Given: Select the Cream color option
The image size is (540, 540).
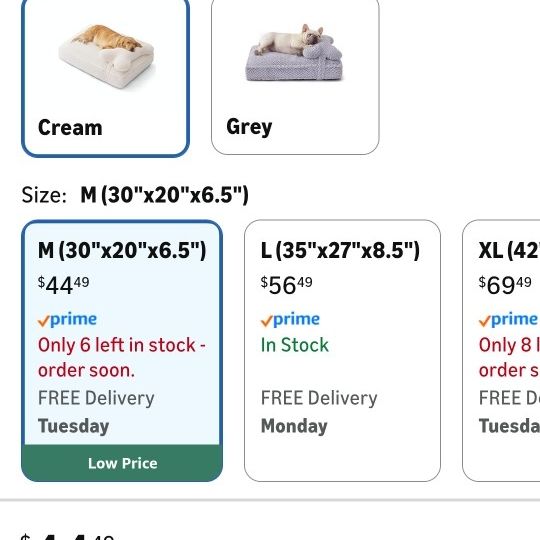Looking at the screenshot, I should point(105,76).
